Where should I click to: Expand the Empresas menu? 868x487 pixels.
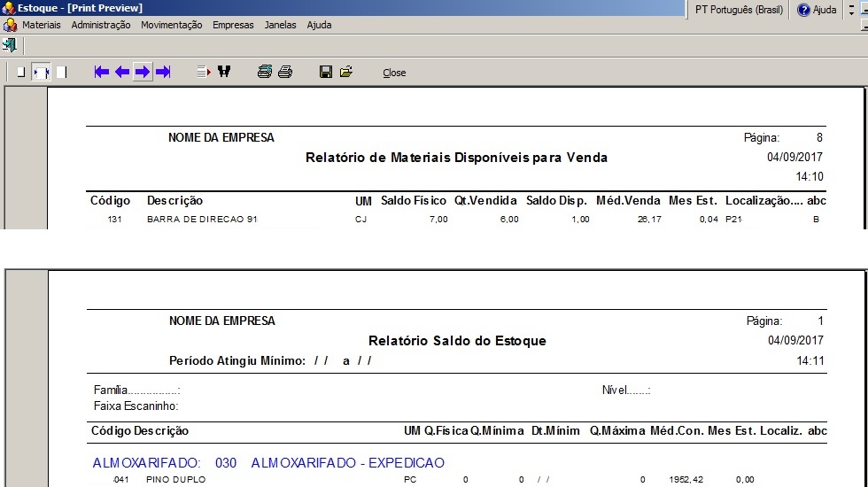(x=232, y=25)
